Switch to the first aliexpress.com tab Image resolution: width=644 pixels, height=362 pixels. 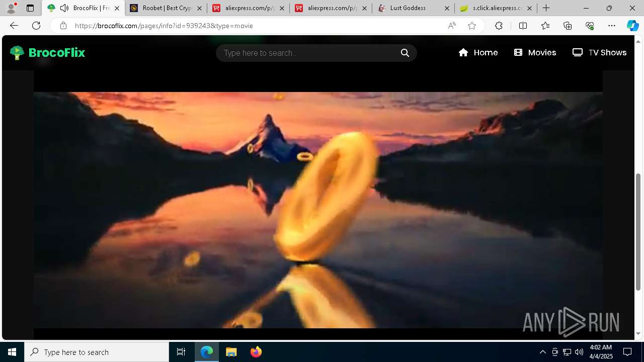(248, 8)
